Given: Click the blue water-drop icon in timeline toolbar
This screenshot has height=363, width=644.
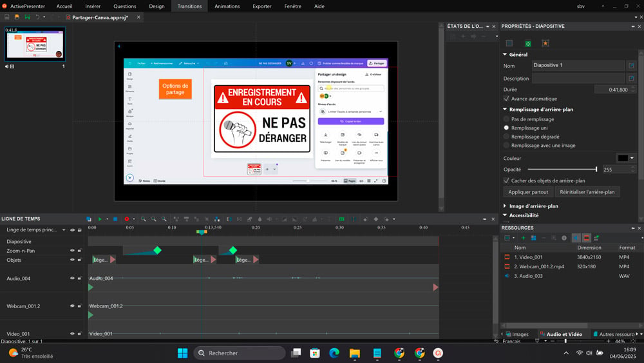Looking at the screenshot, I should coord(260,219).
